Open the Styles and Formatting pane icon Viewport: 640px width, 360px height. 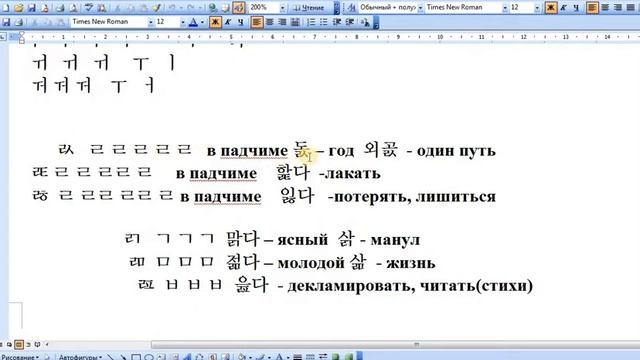click(352, 8)
